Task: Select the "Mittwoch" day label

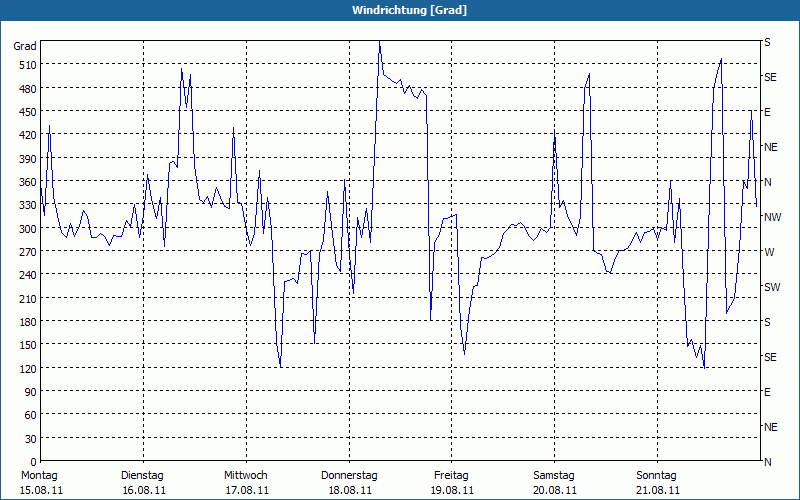Action: tap(245, 476)
